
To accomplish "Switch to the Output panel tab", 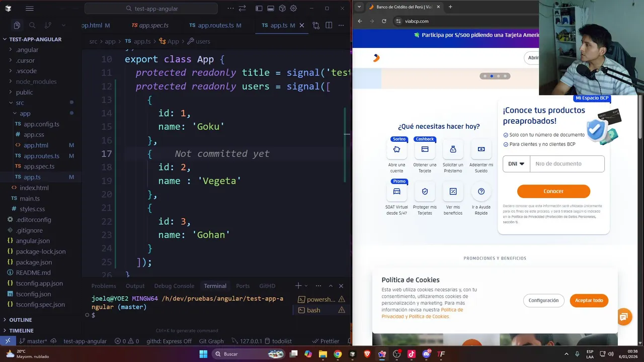I will (x=135, y=286).
